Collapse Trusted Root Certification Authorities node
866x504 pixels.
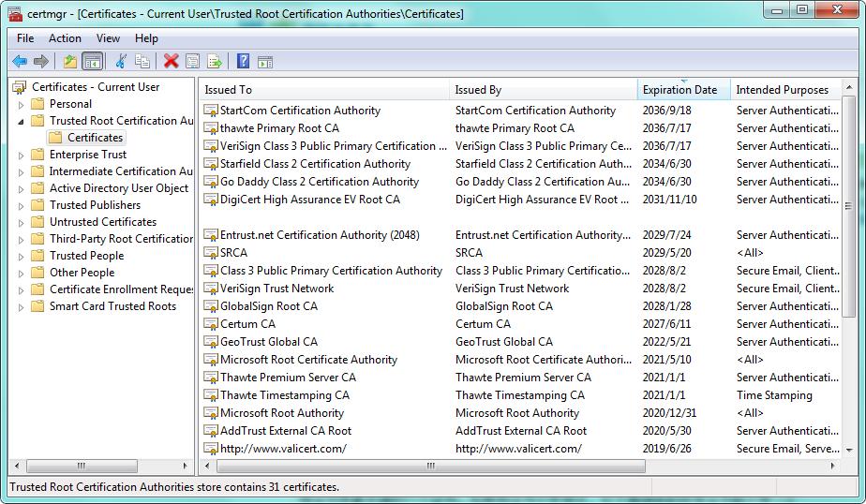(22, 121)
